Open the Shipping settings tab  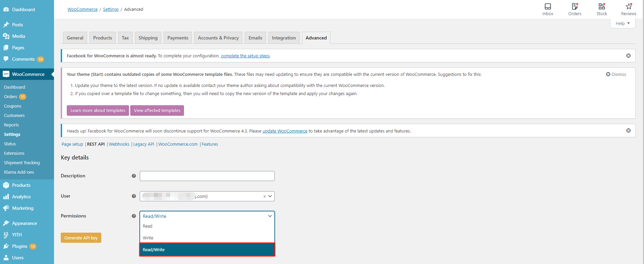pyautogui.click(x=148, y=38)
